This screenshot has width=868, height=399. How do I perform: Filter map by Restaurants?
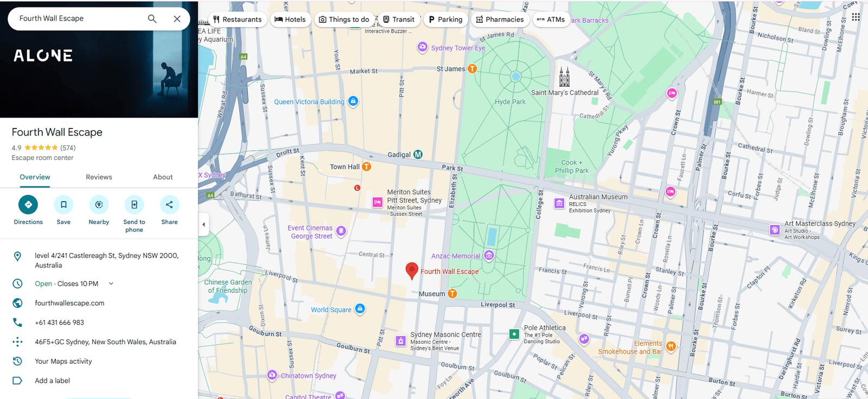tap(238, 20)
